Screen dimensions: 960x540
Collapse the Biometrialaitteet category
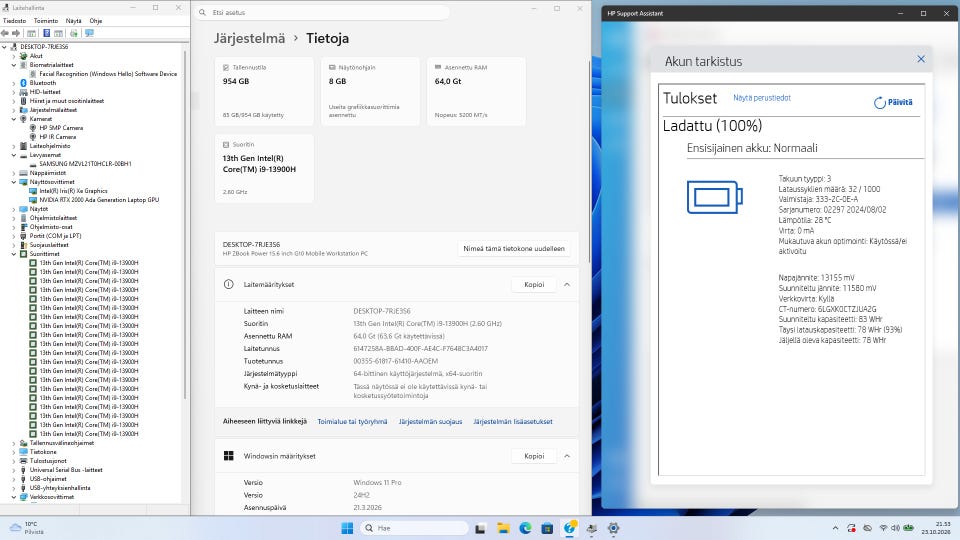click(14, 65)
